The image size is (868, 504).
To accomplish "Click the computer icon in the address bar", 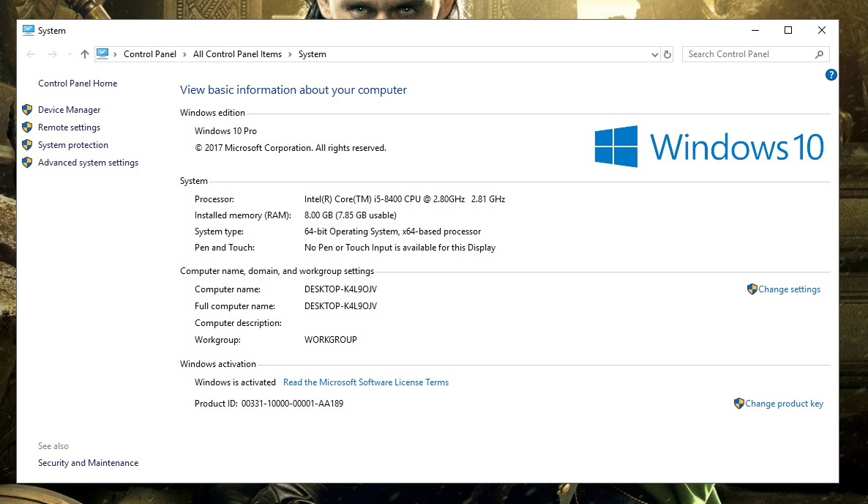I will [102, 53].
